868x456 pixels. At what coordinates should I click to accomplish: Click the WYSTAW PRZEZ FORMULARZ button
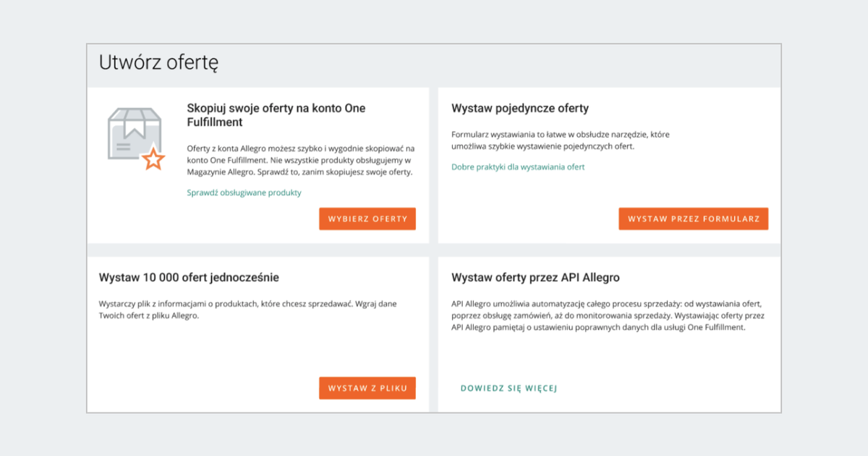tap(693, 219)
